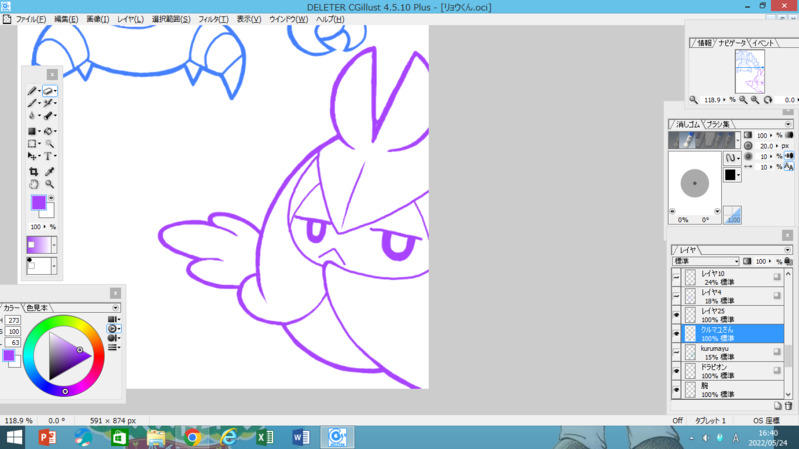The width and height of the screenshot is (799, 449).
Task: Hide the レイヤ25 layer
Action: [x=676, y=315]
